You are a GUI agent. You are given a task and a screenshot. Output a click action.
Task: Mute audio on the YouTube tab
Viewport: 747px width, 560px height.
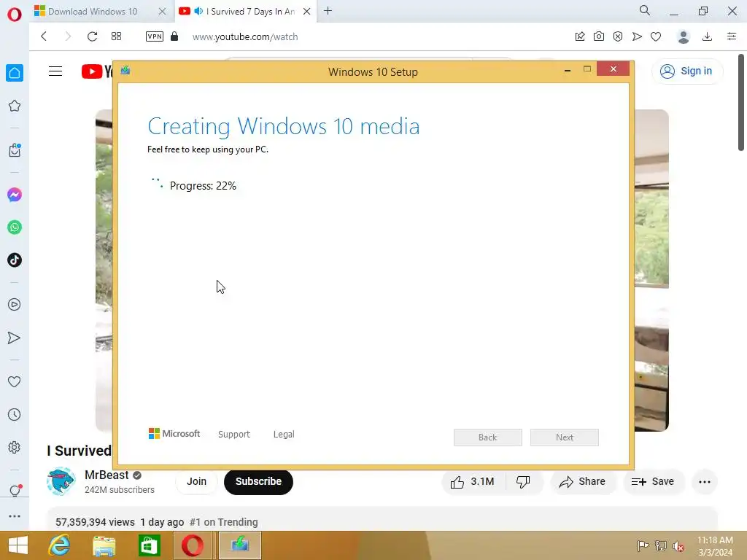pos(198,11)
